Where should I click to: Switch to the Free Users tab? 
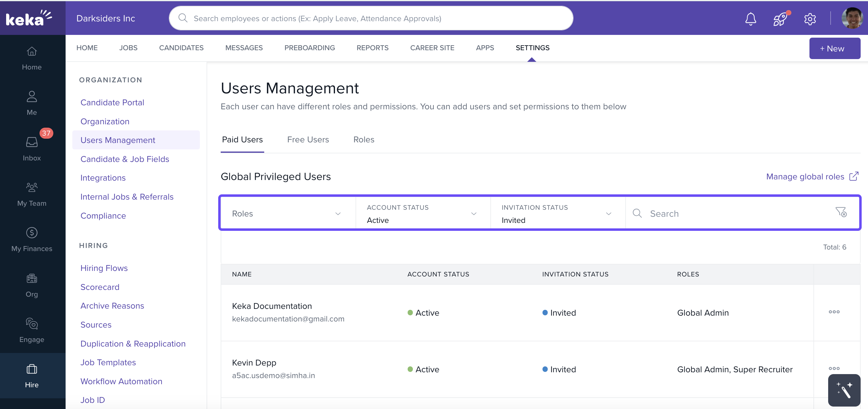pyautogui.click(x=308, y=139)
